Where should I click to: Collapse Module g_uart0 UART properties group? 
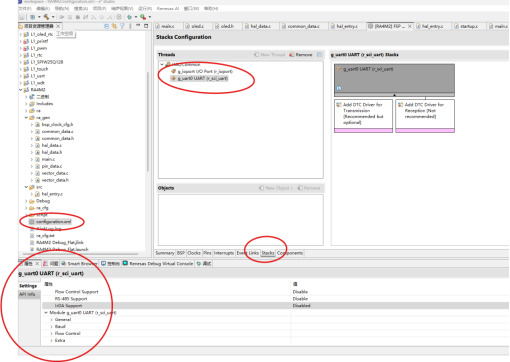click(x=46, y=313)
